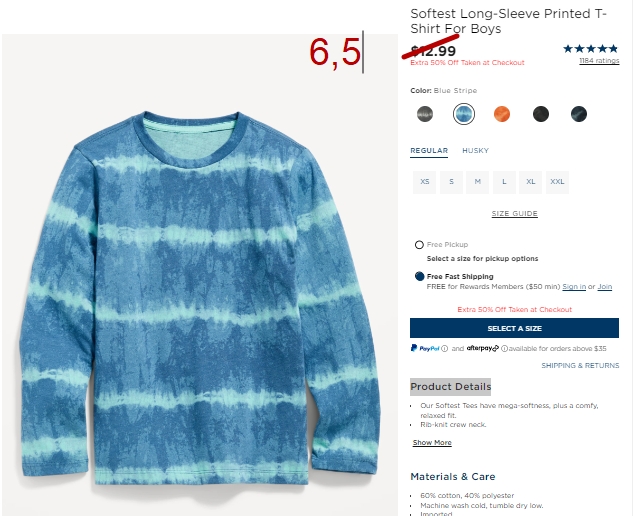Click the Select a Size button
Screen dimensions: 633x516
tap(514, 328)
